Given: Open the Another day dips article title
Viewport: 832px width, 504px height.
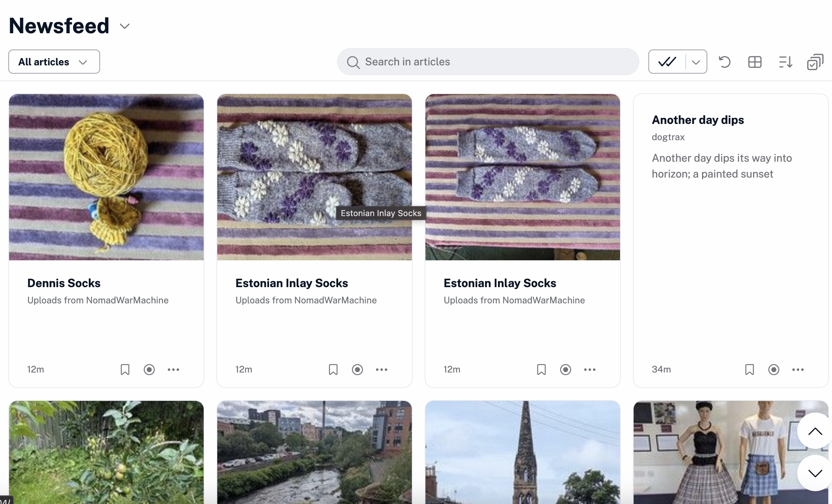Looking at the screenshot, I should [698, 120].
